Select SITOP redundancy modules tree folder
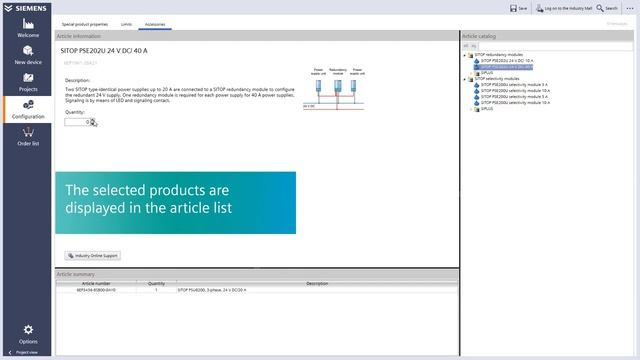This screenshot has height=360, width=640. point(498,55)
